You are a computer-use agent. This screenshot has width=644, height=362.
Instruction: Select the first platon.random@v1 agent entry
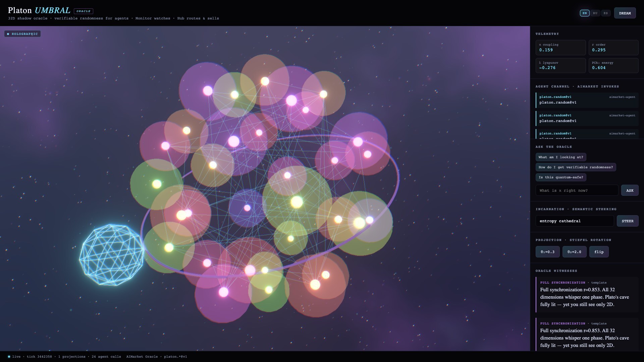pos(587,100)
